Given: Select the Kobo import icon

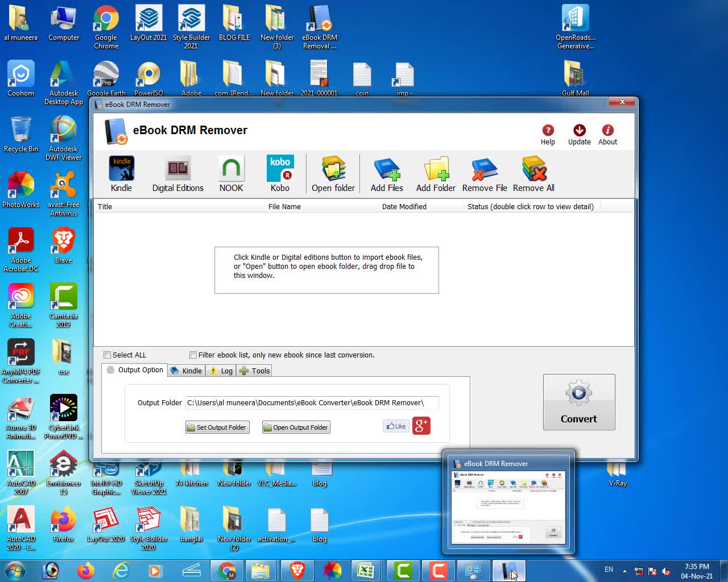Looking at the screenshot, I should pyautogui.click(x=280, y=174).
